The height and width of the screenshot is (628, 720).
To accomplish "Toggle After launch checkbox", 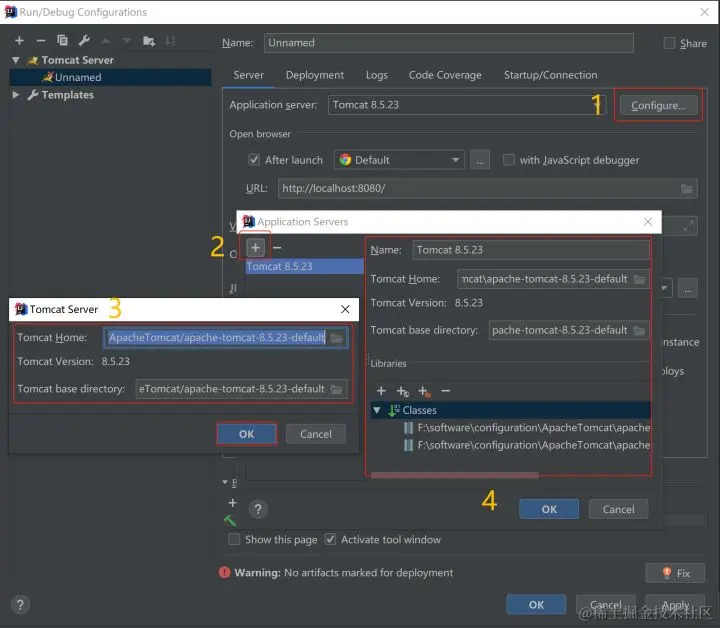I will pos(253,160).
